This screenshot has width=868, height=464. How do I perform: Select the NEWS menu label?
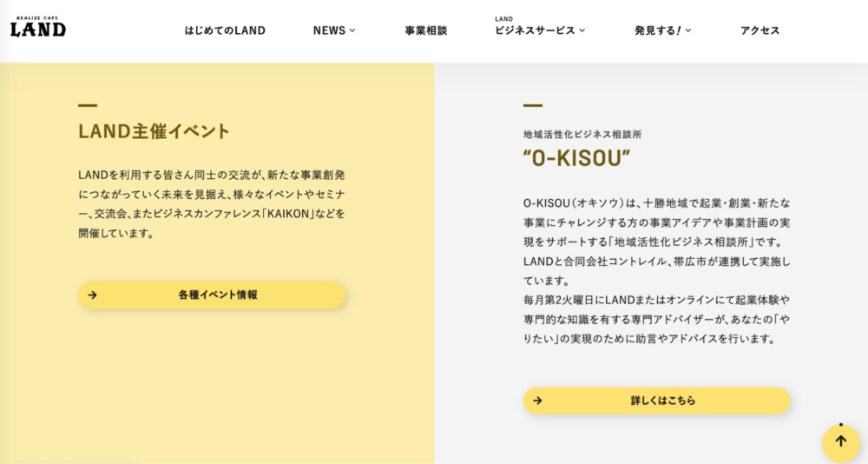tap(329, 30)
